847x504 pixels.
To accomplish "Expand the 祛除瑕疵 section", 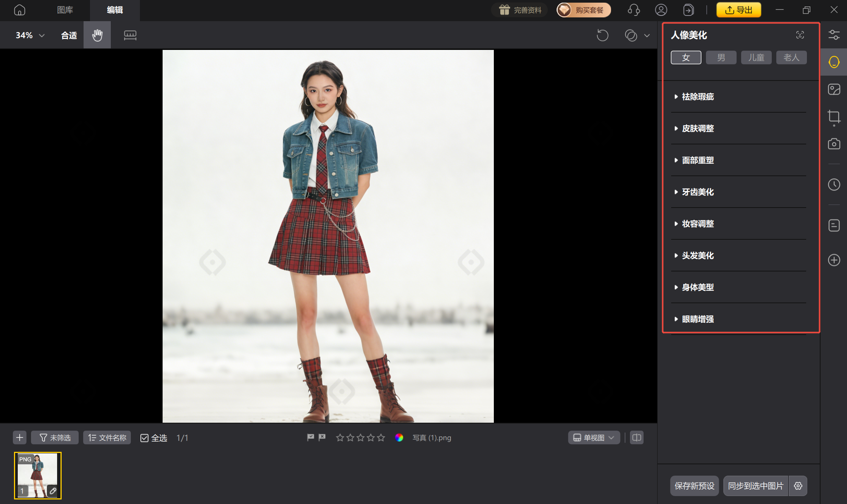I will tap(698, 97).
